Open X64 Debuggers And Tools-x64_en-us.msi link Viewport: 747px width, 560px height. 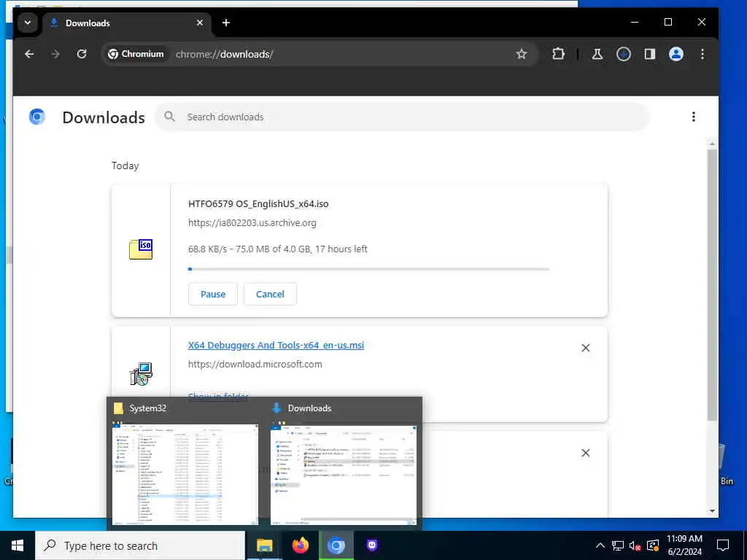[276, 345]
